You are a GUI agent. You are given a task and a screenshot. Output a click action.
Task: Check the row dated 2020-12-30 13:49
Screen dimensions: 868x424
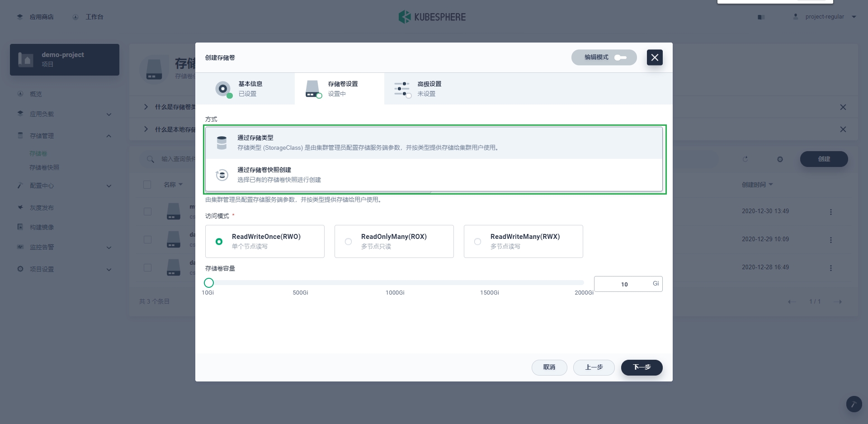pyautogui.click(x=147, y=211)
